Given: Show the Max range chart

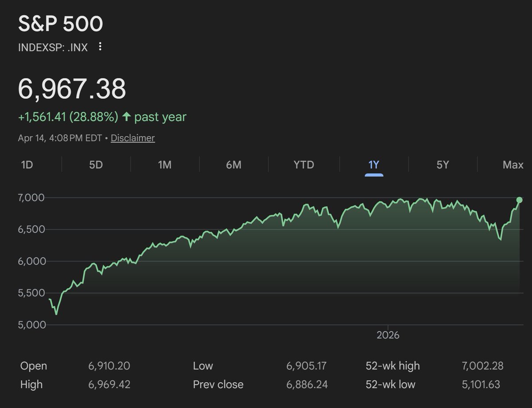Looking at the screenshot, I should [513, 165].
